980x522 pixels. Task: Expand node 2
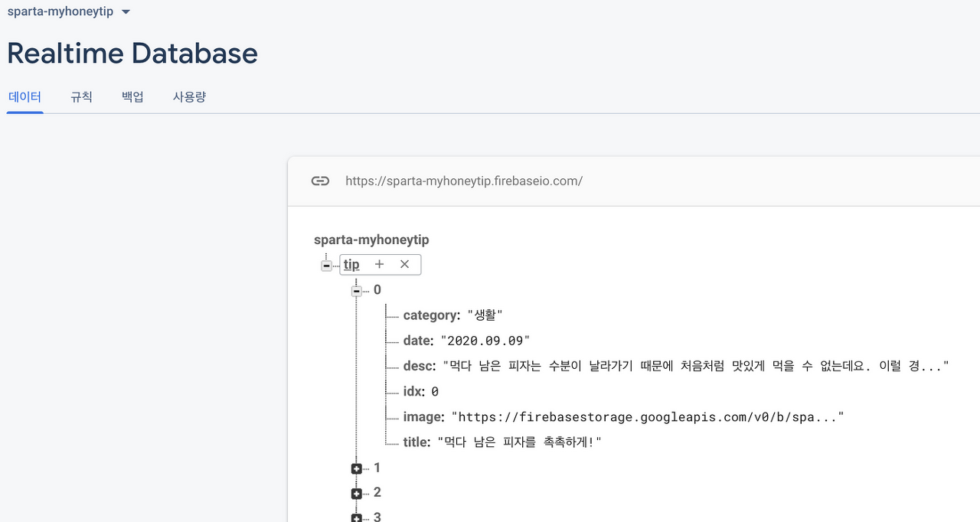click(356, 494)
